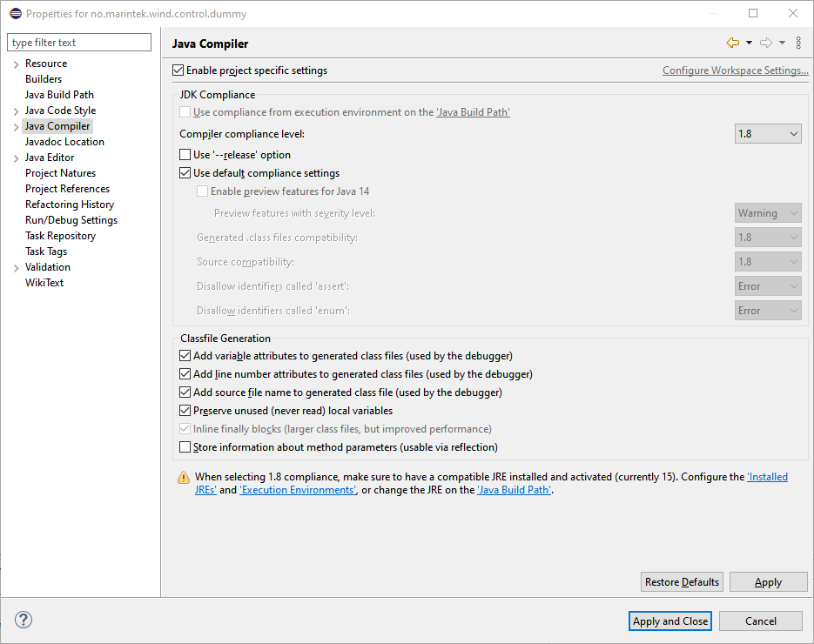This screenshot has height=644, width=814.
Task: Select 'Javadoc Location' in the sidebar
Action: [64, 141]
